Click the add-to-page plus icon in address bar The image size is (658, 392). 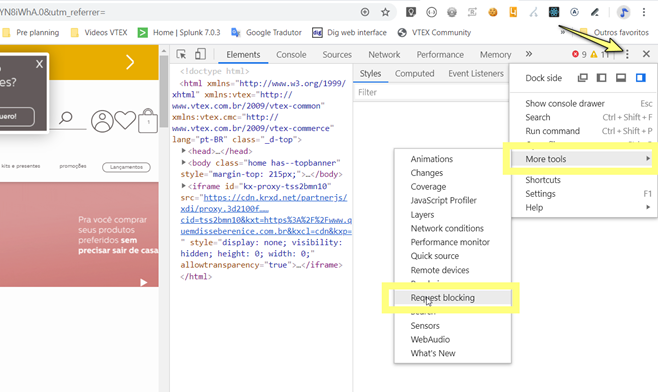pyautogui.click(x=365, y=12)
